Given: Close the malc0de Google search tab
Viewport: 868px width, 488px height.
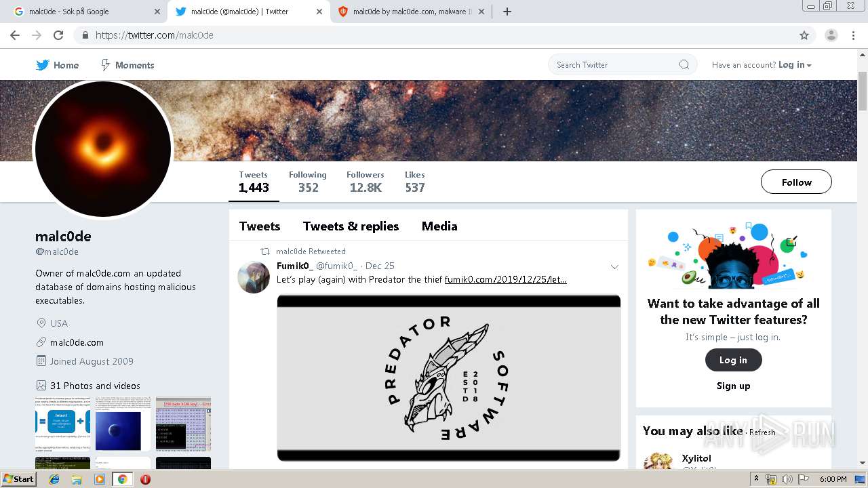Looking at the screenshot, I should pyautogui.click(x=157, y=12).
